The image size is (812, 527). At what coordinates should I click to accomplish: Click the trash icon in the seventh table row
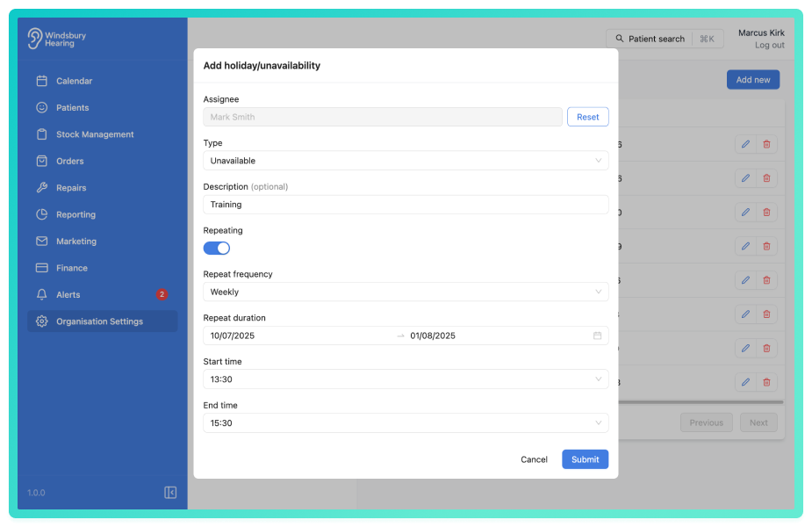coord(766,348)
